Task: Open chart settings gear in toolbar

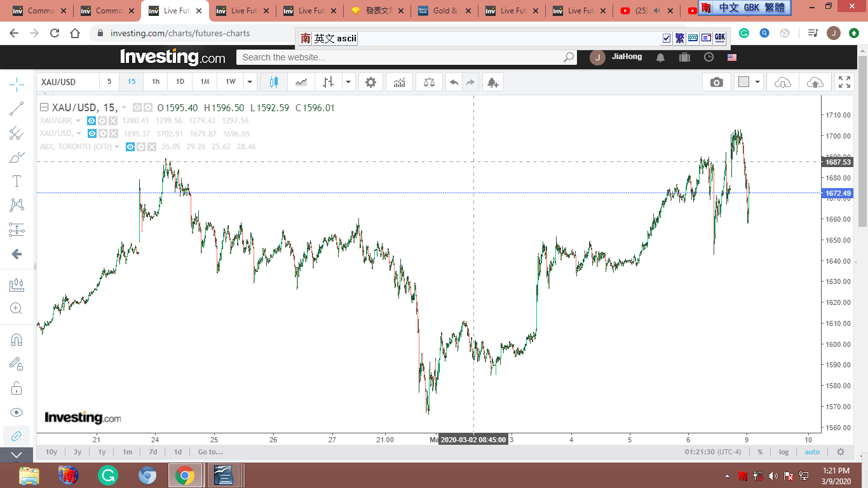Action: tap(370, 82)
